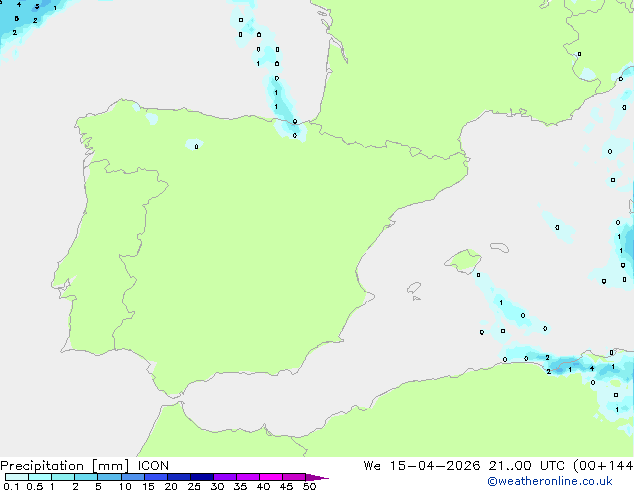Screen dimensions: 634x490
Task: Click the "50" legend scale label
Action: (x=310, y=486)
